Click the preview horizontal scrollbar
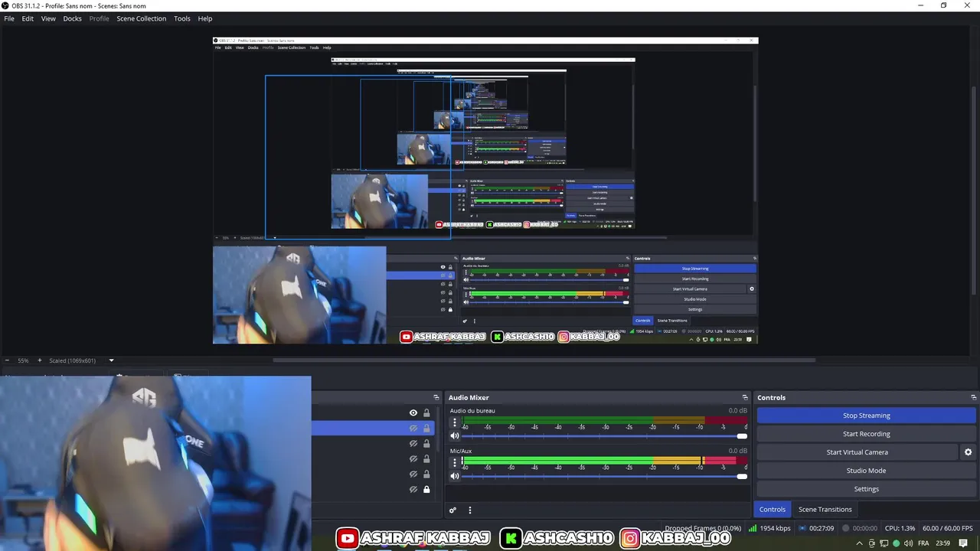 pyautogui.click(x=544, y=360)
